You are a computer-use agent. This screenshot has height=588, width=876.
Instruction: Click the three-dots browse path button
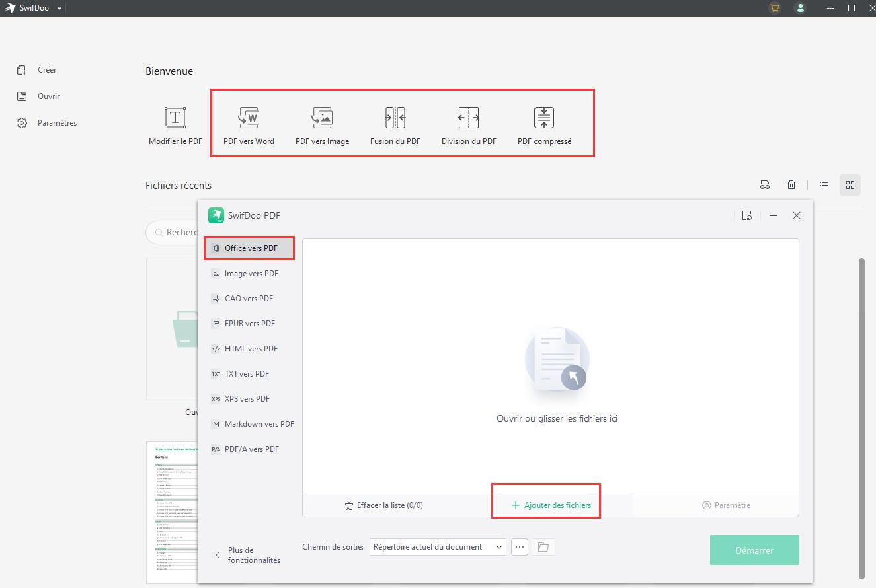click(x=520, y=547)
